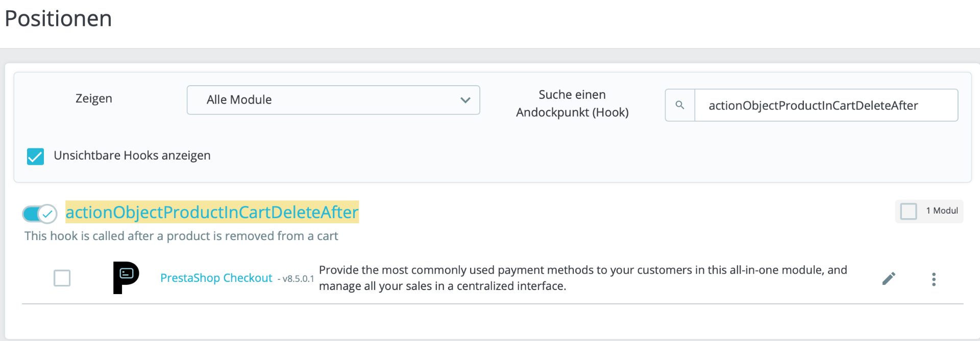Open the three-dot menu for PrestaShop Checkout
The image size is (980, 341).
click(934, 279)
